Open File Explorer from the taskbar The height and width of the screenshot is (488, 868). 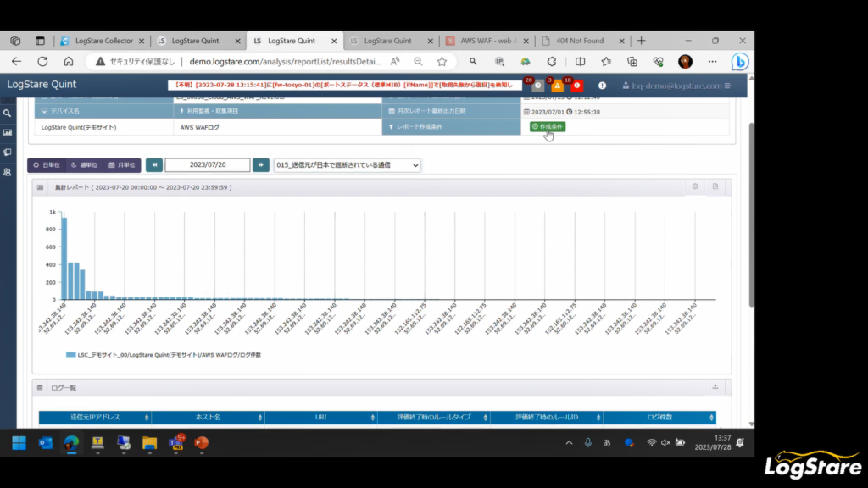coord(149,442)
